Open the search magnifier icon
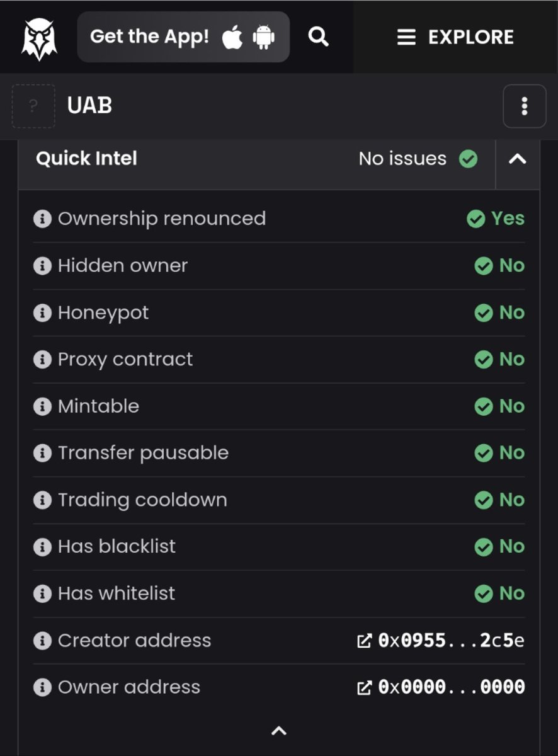558x756 pixels. [319, 37]
